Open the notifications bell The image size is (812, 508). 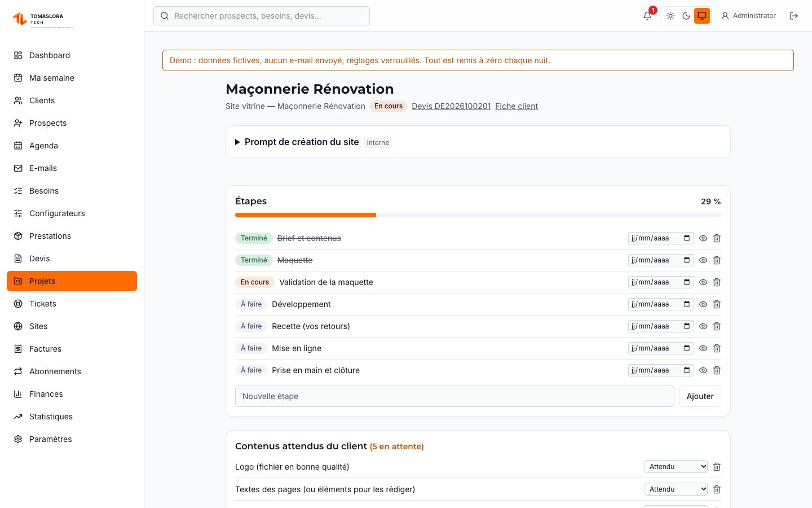(647, 16)
